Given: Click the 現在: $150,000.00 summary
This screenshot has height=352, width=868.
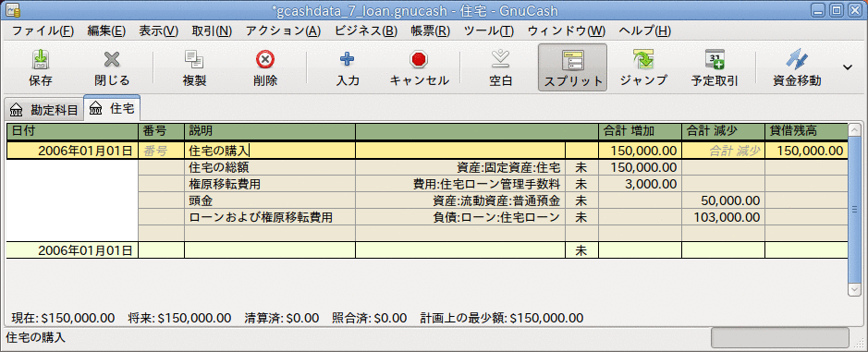Looking at the screenshot, I should [x=63, y=318].
